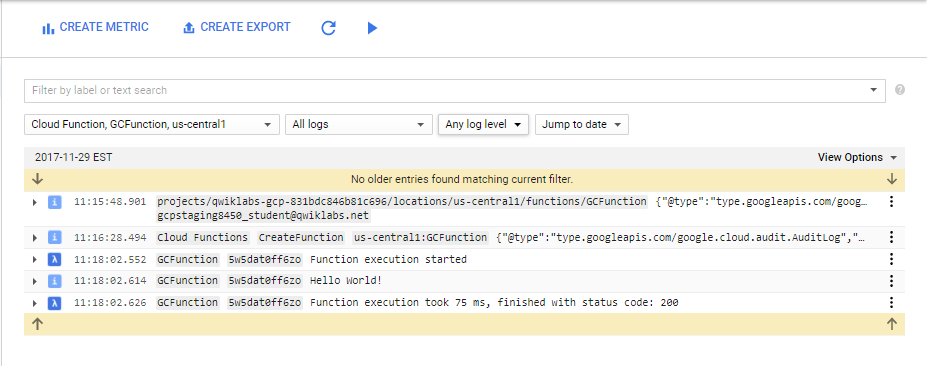Open the more options menu for 75 ms entry

892,303
